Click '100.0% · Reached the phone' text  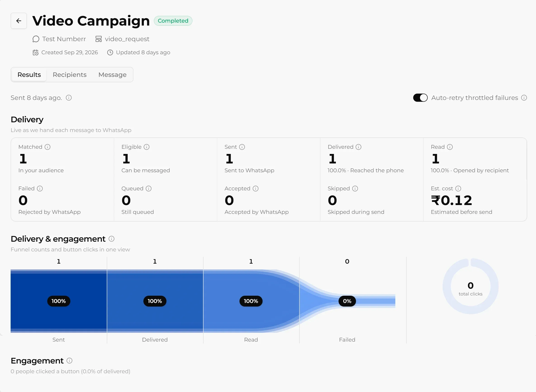point(365,170)
